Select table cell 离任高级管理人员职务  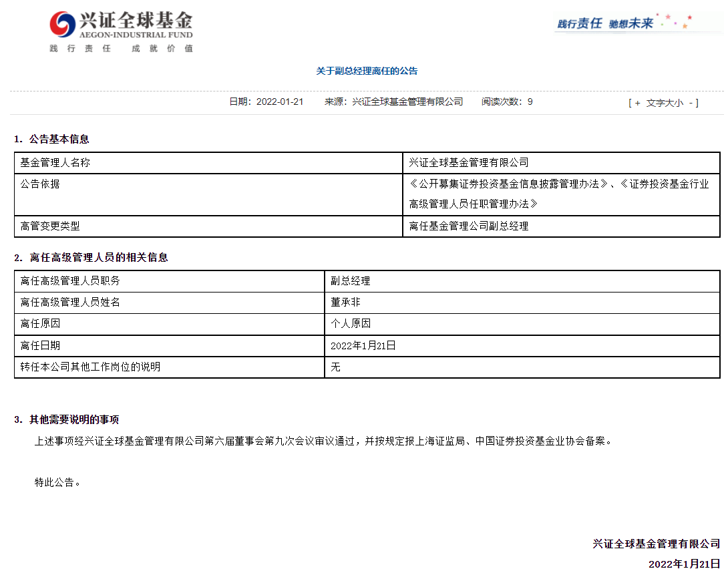coord(170,281)
